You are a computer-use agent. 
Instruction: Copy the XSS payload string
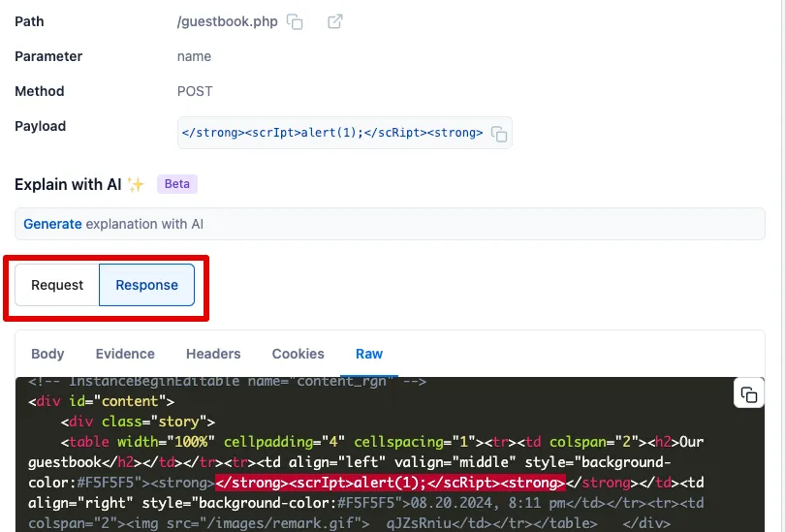(499, 134)
